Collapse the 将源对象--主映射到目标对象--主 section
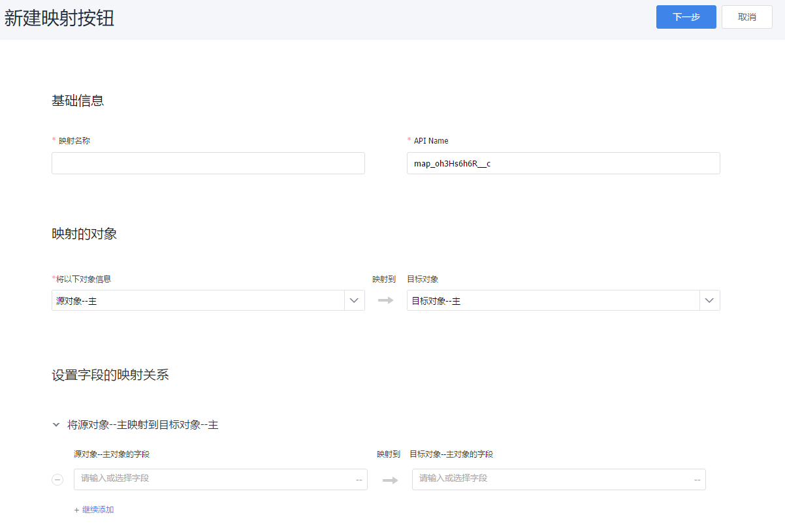The image size is (785, 532). (x=56, y=424)
